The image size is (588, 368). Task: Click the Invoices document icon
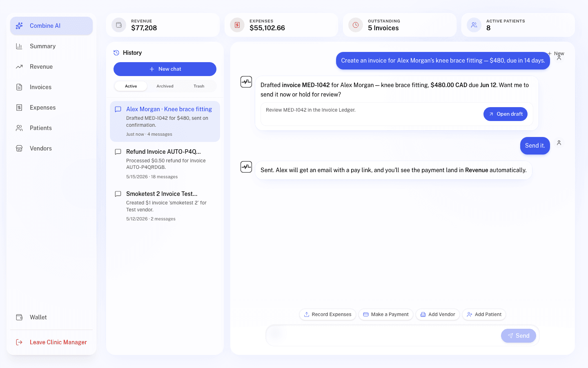[x=19, y=87]
